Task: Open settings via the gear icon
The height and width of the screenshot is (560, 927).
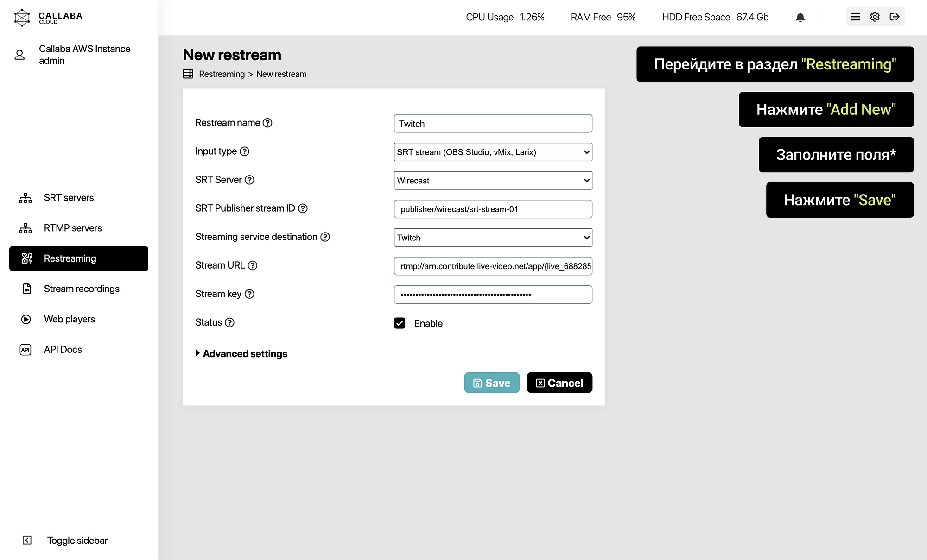Action: (875, 17)
